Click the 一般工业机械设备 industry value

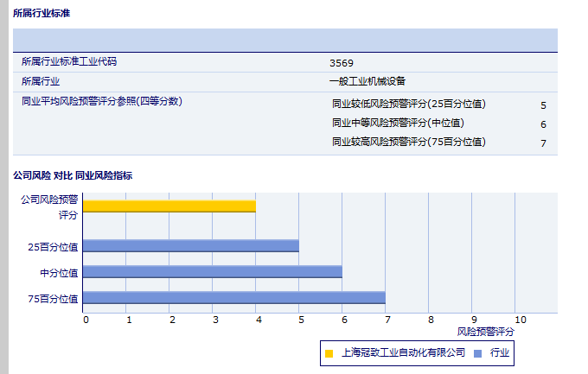click(x=367, y=82)
